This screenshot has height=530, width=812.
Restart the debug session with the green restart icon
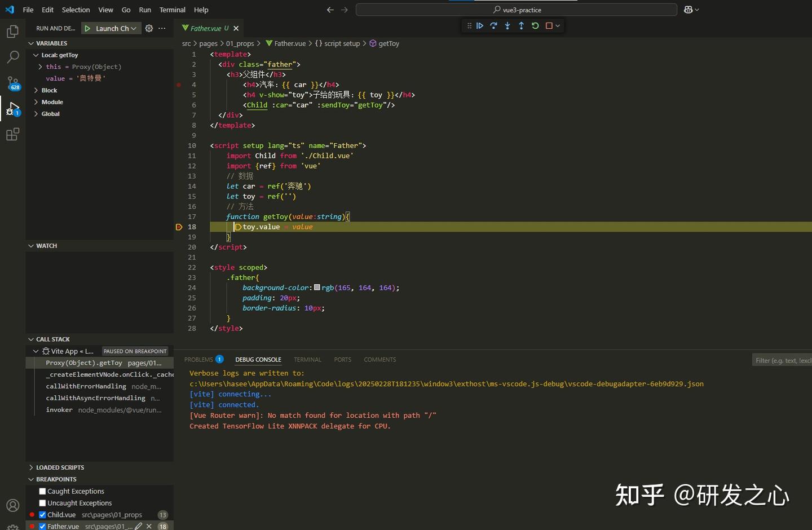tap(535, 25)
